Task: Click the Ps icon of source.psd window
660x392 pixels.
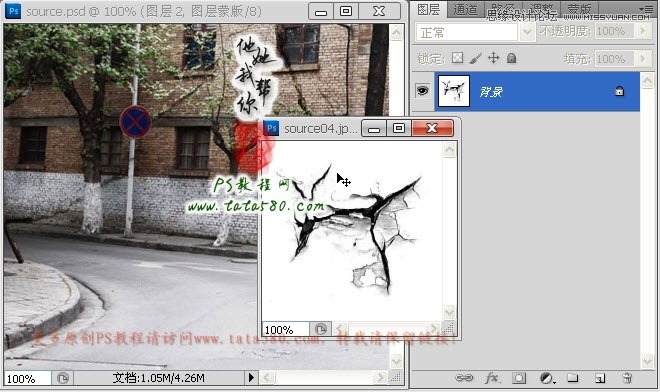Action: tap(13, 11)
